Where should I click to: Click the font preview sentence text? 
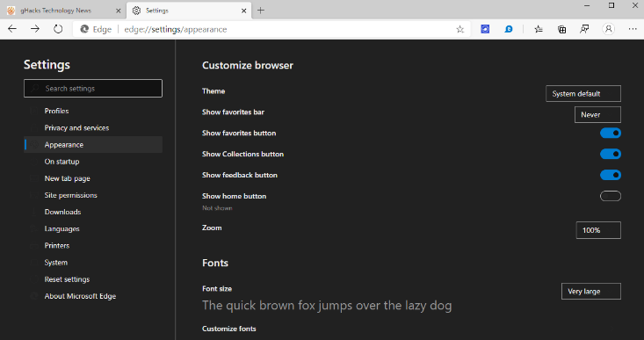(327, 306)
